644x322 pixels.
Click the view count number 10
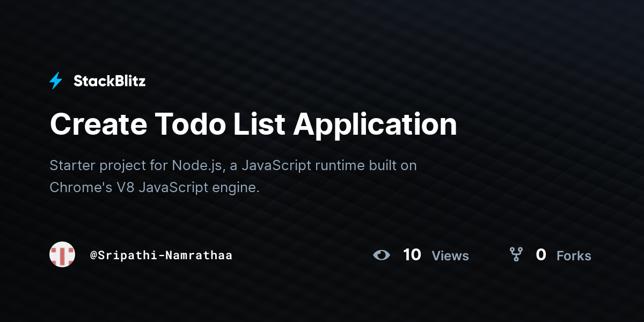point(412,255)
